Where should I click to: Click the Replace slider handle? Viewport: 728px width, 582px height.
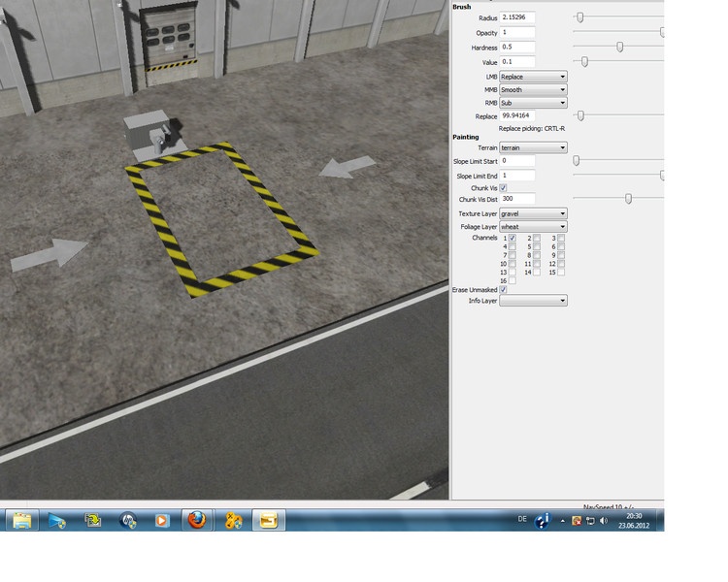point(580,115)
